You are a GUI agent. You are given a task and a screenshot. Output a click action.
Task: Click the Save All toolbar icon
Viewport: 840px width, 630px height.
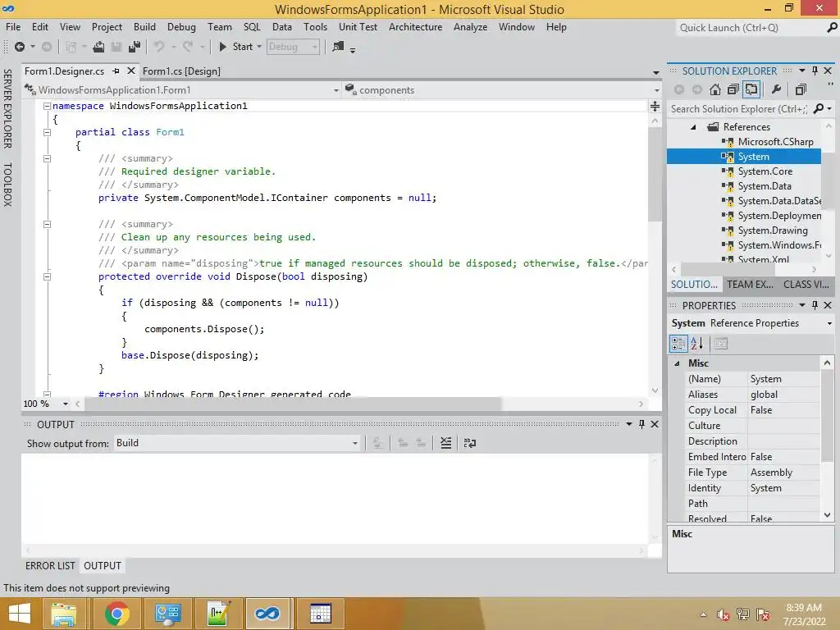(x=135, y=47)
